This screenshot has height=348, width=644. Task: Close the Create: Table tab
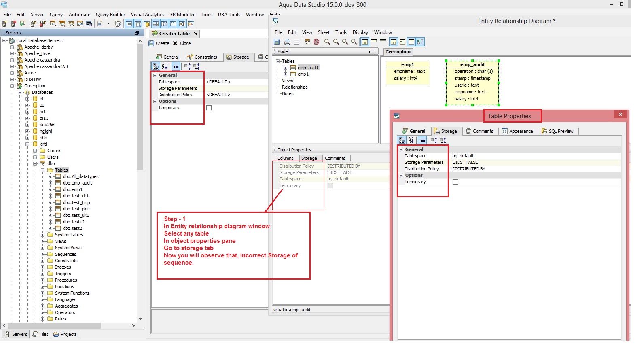tap(196, 34)
